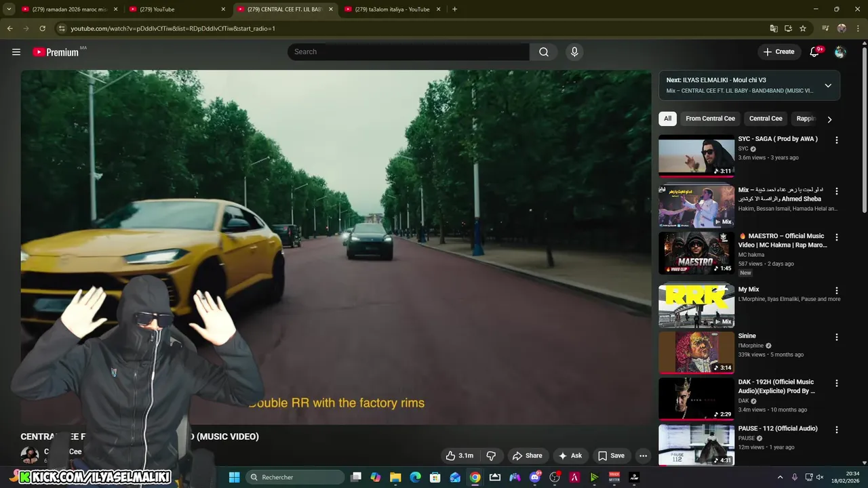
Task: Open File Explorer from taskbar
Action: (x=395, y=477)
